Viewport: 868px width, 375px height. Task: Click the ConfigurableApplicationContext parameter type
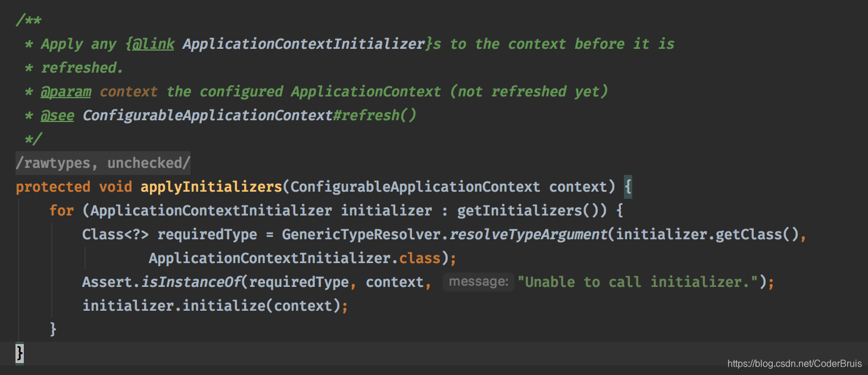point(415,187)
